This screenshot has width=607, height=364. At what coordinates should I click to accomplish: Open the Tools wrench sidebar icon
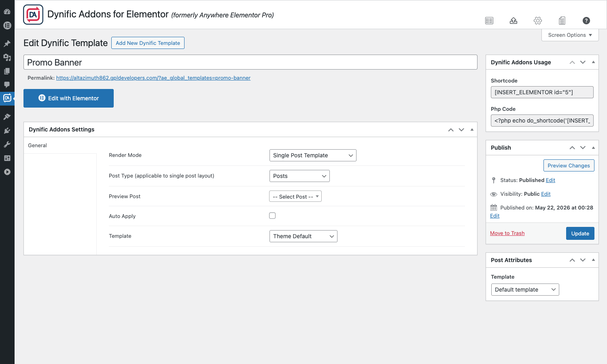(x=7, y=144)
